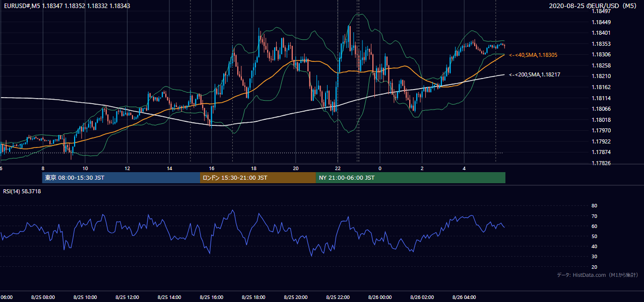Click RSI level 50 on the axis
644x302 pixels.
pyautogui.click(x=594, y=236)
